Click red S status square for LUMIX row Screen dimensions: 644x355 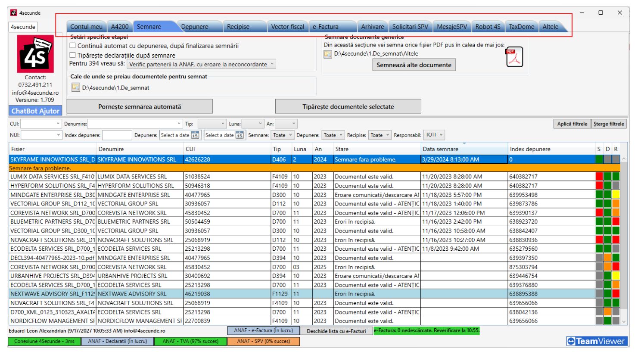(x=599, y=176)
